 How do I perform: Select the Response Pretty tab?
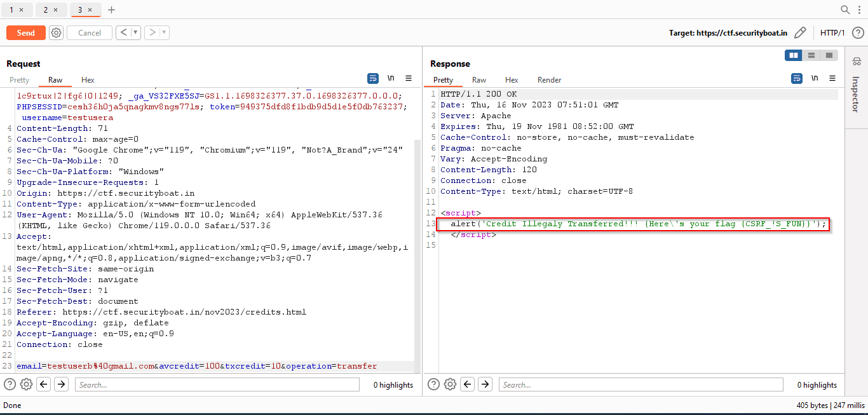tap(443, 80)
